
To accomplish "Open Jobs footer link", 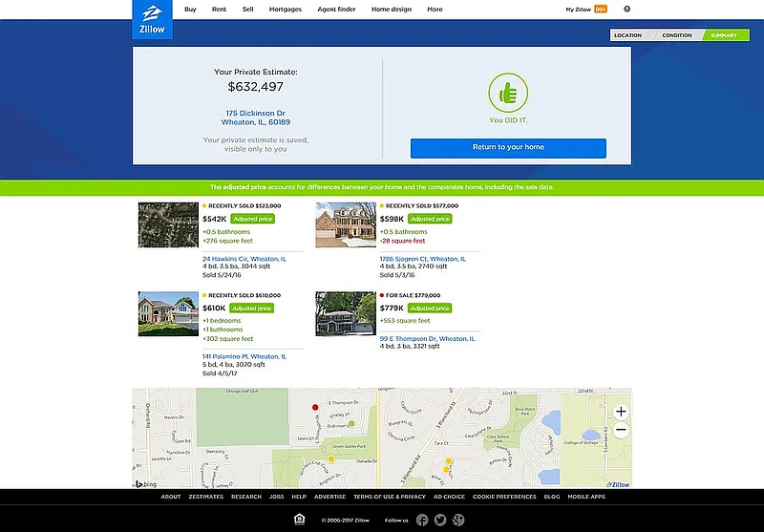I will click(x=276, y=497).
